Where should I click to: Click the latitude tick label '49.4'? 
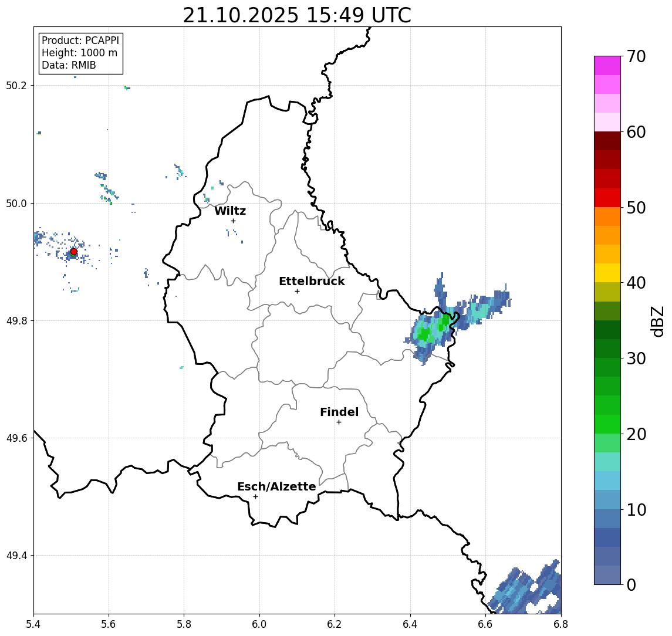[16, 556]
